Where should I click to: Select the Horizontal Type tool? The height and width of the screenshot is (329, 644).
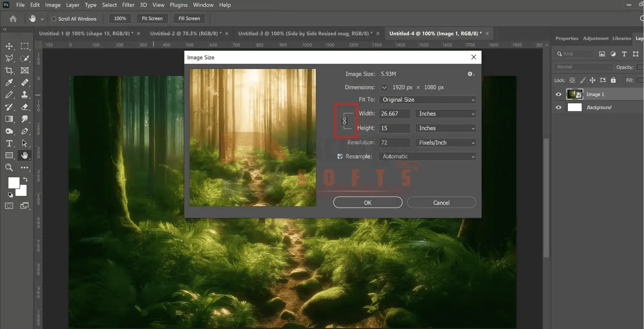click(x=9, y=143)
